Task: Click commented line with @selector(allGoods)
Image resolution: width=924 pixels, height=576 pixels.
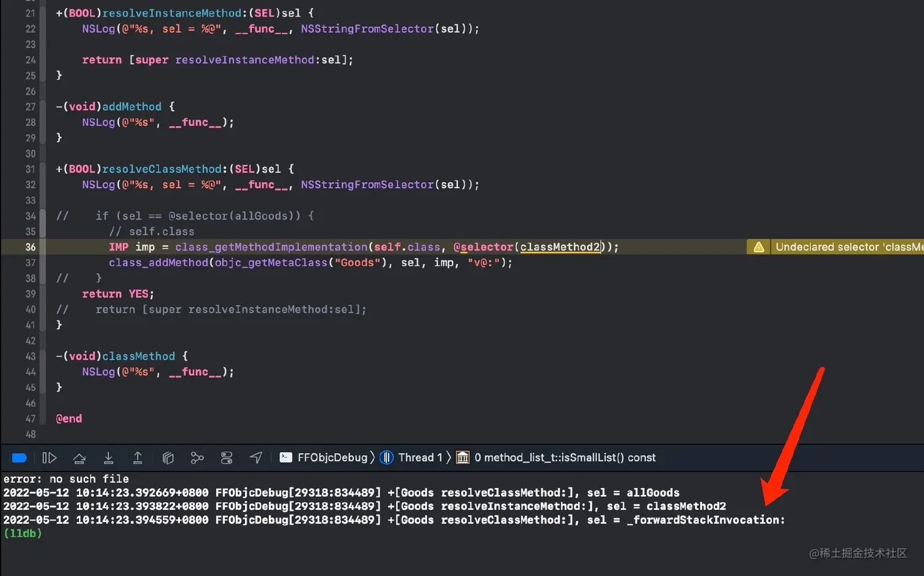Action: [x=185, y=216]
